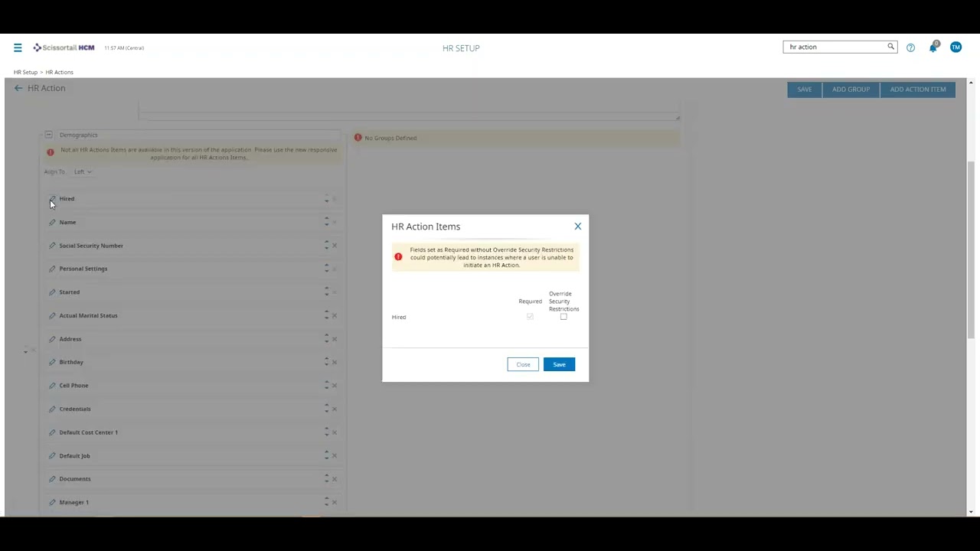Remove the Manager 1 item with X
Screen dimensions: 980x551
point(335,502)
